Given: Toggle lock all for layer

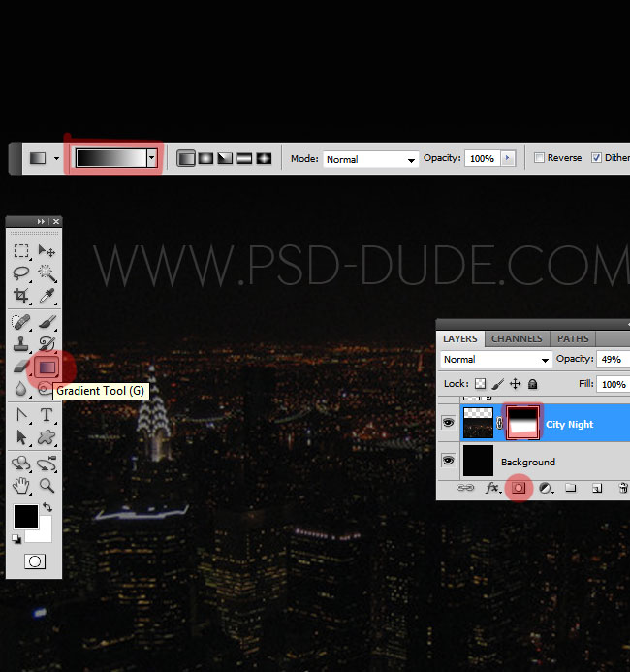Looking at the screenshot, I should 532,384.
